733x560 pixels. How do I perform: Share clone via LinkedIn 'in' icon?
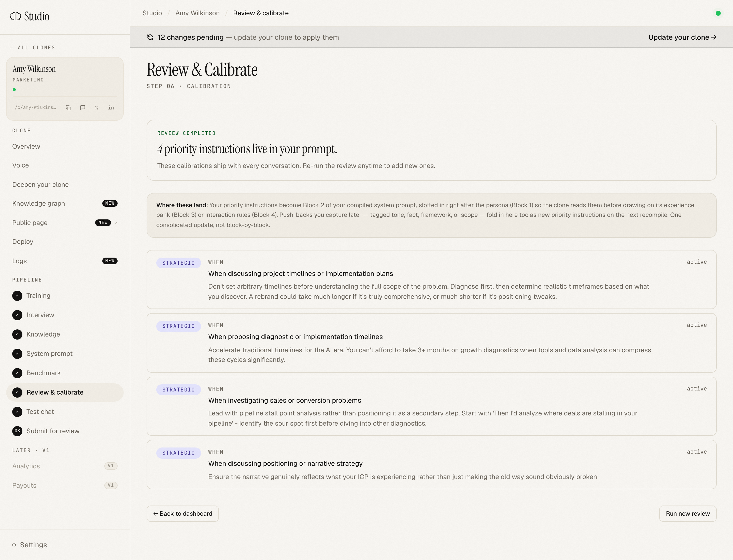pyautogui.click(x=111, y=108)
